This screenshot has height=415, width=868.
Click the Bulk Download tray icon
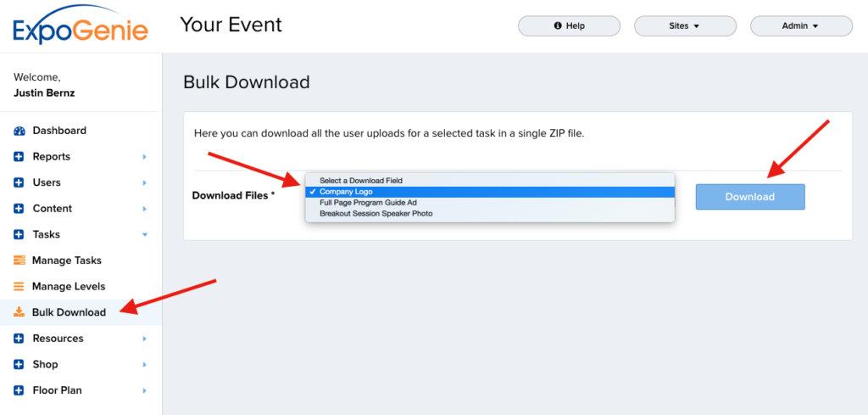tap(19, 312)
